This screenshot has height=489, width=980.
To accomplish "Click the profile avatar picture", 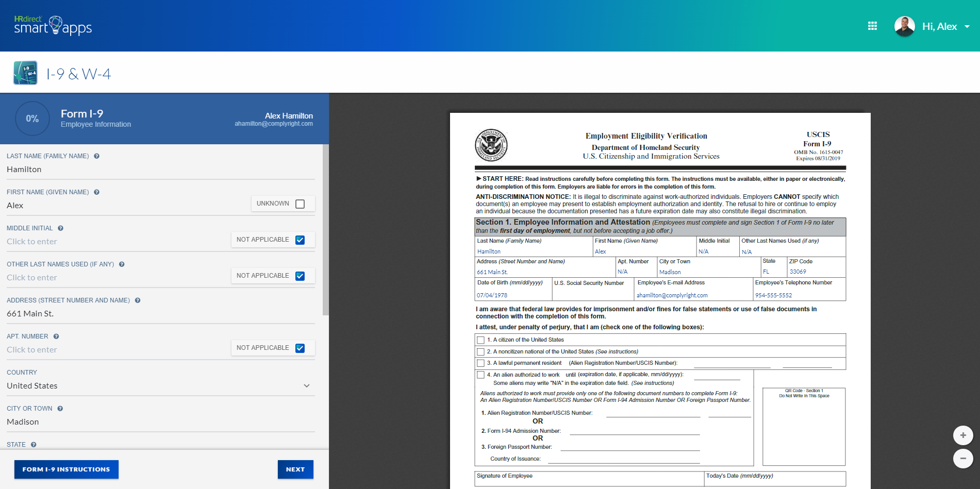I will point(904,26).
